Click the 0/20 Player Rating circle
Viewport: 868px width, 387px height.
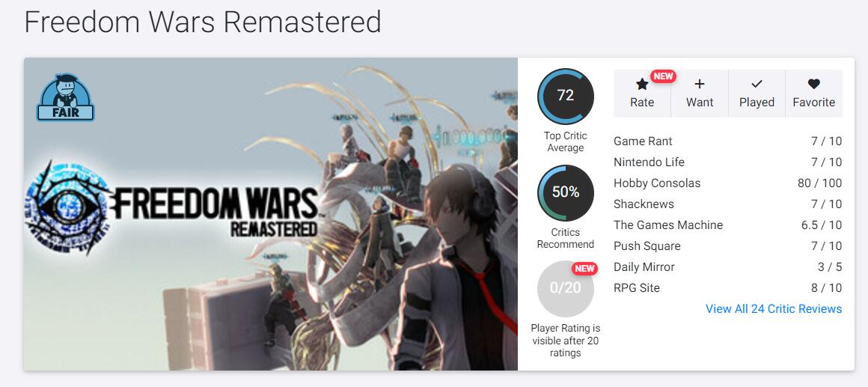[x=566, y=288]
